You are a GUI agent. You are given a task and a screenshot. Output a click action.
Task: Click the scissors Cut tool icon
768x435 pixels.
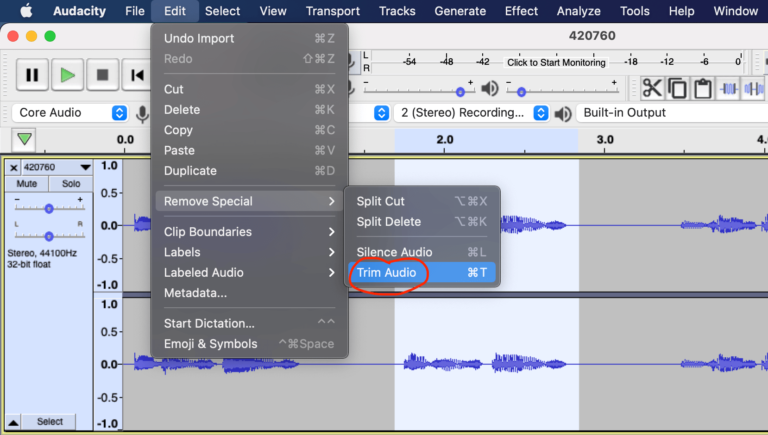pyautogui.click(x=652, y=89)
